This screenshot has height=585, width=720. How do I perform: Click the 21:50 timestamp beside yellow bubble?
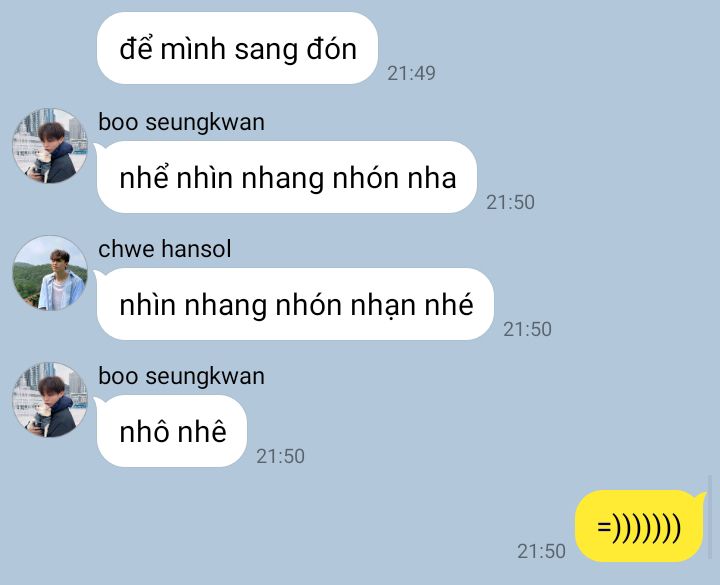click(x=541, y=551)
